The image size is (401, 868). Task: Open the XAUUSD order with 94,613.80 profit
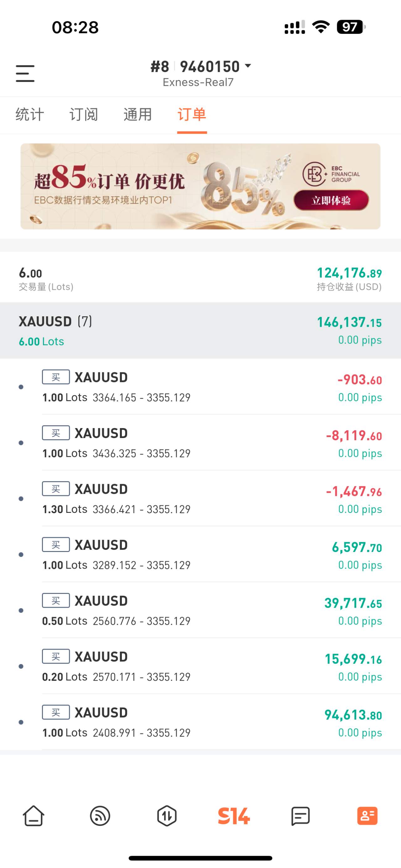(200, 722)
